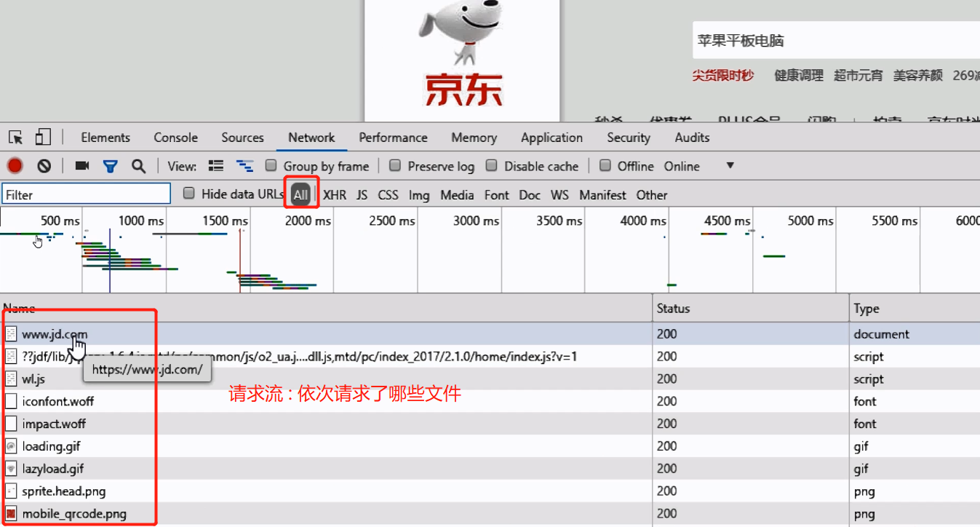Switch to the Console tab
Screen dimensions: 980x527
click(x=175, y=138)
